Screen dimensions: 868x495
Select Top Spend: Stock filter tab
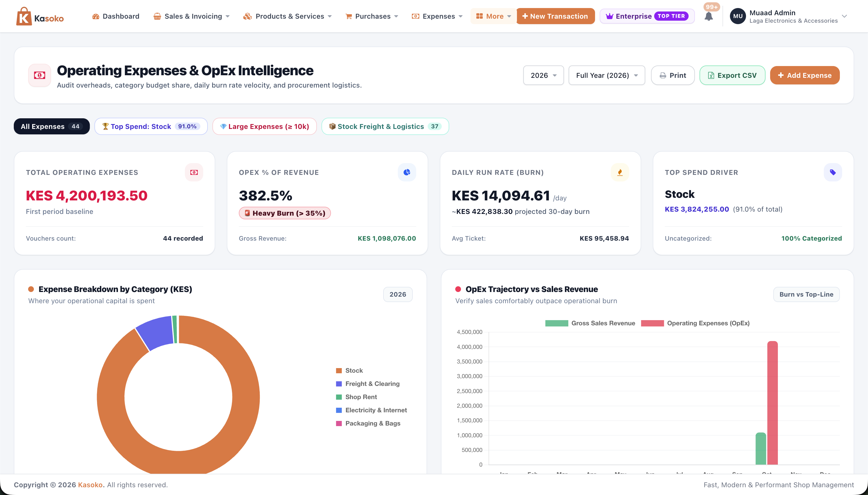(151, 126)
